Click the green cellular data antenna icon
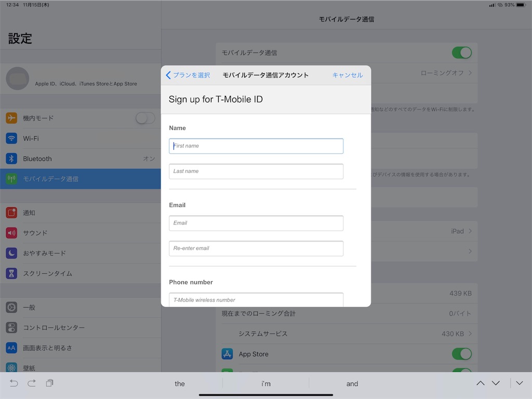 click(11, 179)
